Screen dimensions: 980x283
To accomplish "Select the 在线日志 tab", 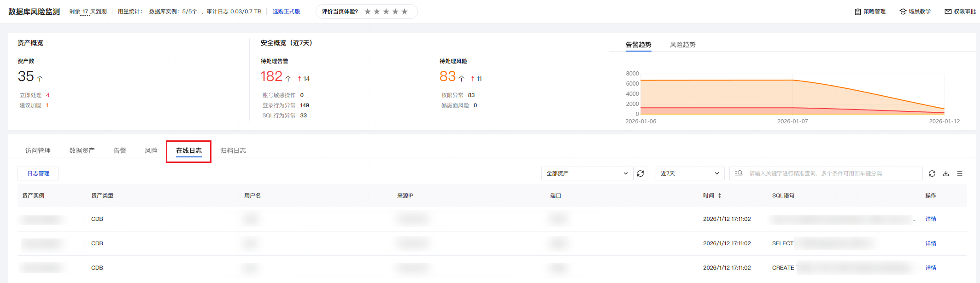I will point(189,150).
